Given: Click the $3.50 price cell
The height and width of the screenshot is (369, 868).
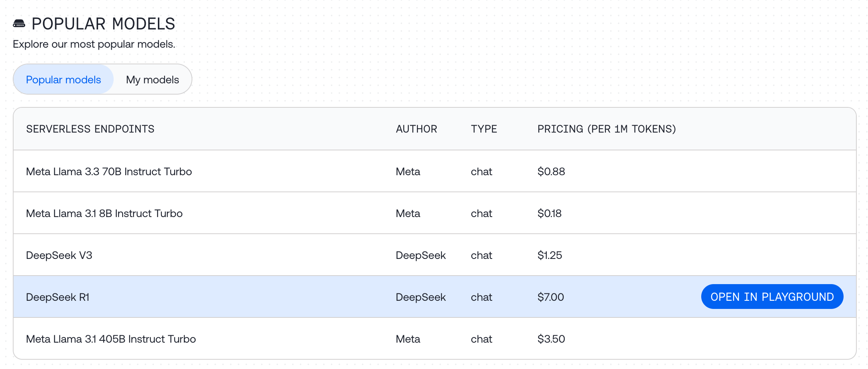Looking at the screenshot, I should pos(551,339).
